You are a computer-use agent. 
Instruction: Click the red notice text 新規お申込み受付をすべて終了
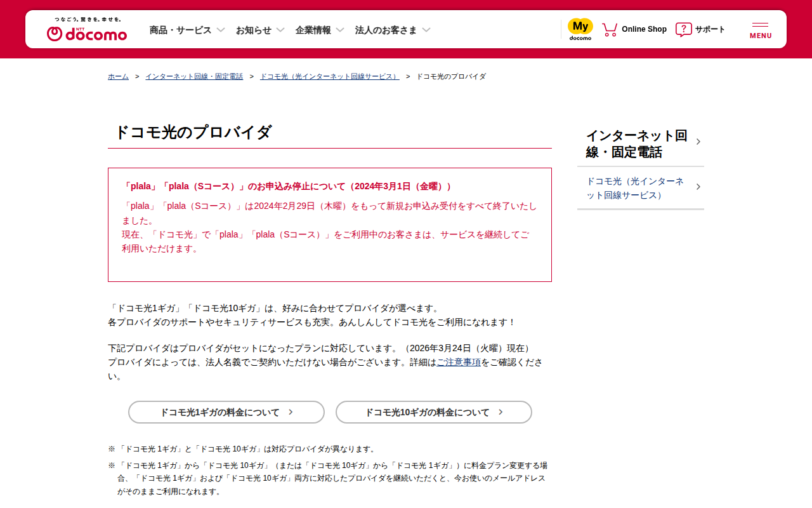tap(441, 206)
